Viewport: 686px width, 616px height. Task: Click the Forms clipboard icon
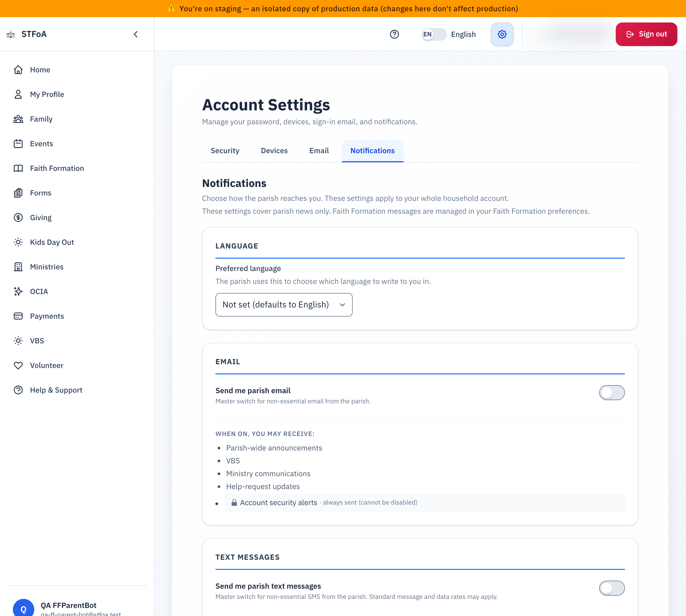coord(18,193)
